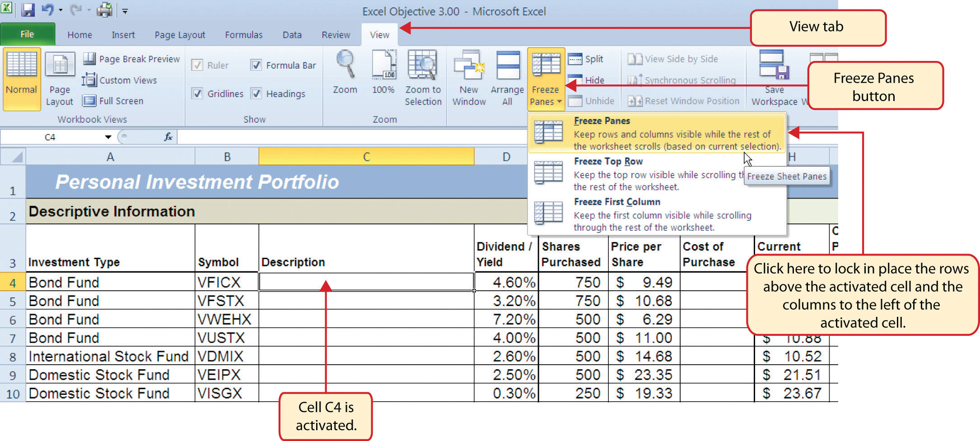Open Page Break Preview

(x=131, y=59)
